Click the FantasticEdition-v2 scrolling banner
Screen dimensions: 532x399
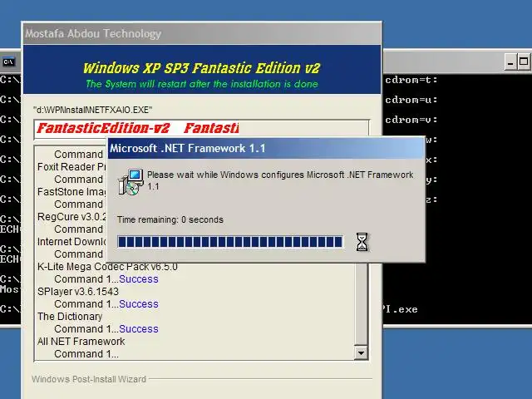201,129
